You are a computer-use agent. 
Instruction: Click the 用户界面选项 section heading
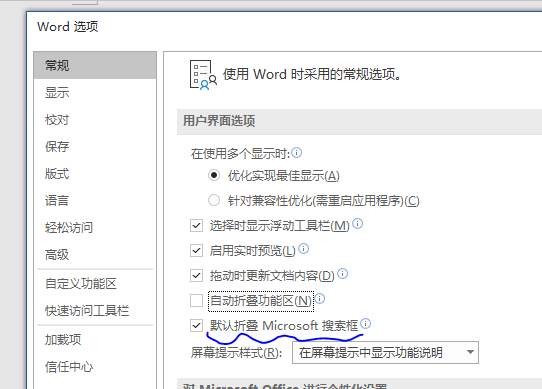point(219,121)
